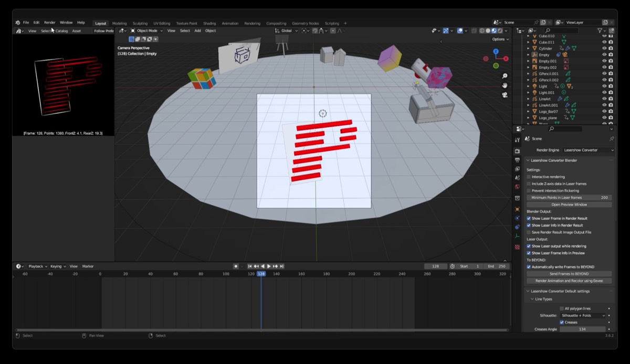Click the Creases Angle slider field
The image size is (630, 364).
582,329
